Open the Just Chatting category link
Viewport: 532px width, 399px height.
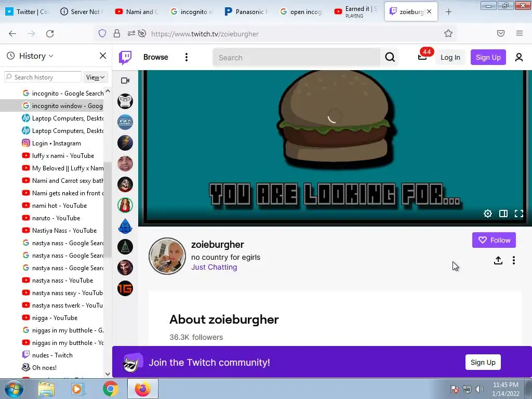214,267
